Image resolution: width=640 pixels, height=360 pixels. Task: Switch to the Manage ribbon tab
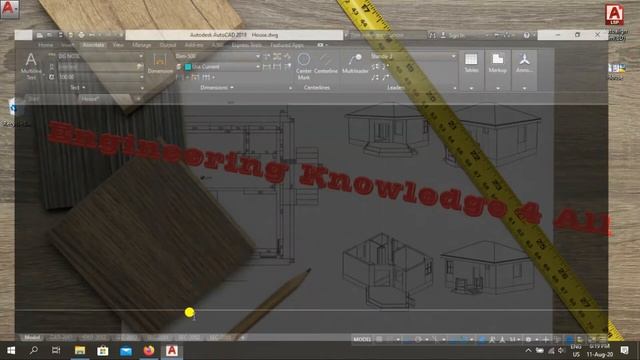142,45
